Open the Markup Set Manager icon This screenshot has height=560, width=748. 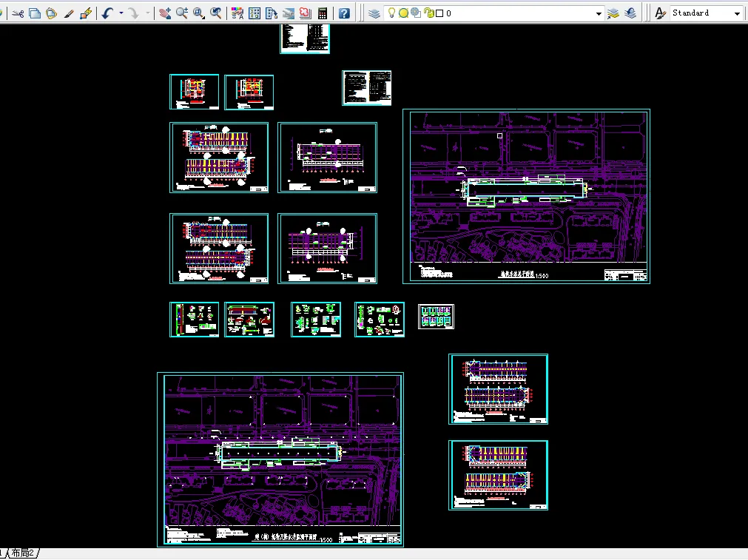[x=306, y=13]
